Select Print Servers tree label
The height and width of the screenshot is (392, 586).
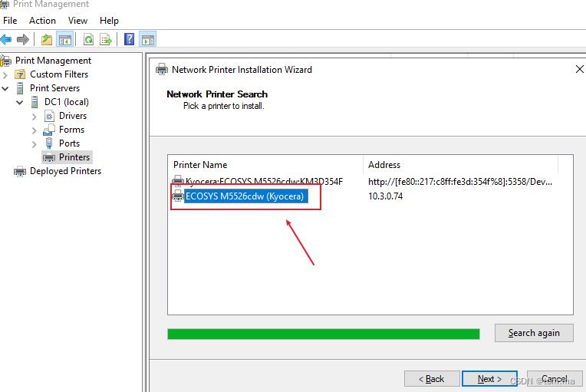coord(55,88)
